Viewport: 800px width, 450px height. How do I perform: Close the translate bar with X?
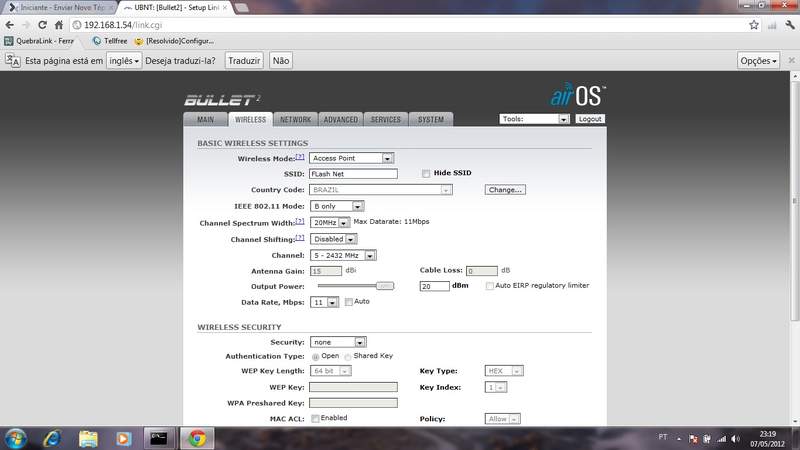(791, 60)
